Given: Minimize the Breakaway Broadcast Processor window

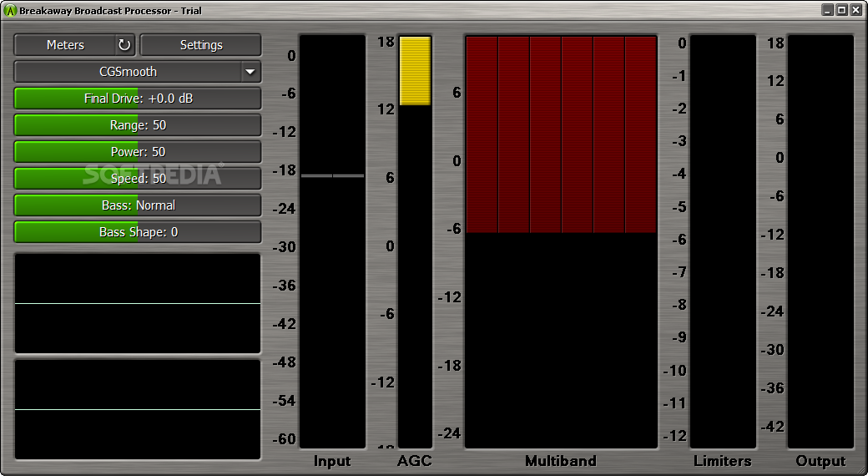Looking at the screenshot, I should 828,10.
